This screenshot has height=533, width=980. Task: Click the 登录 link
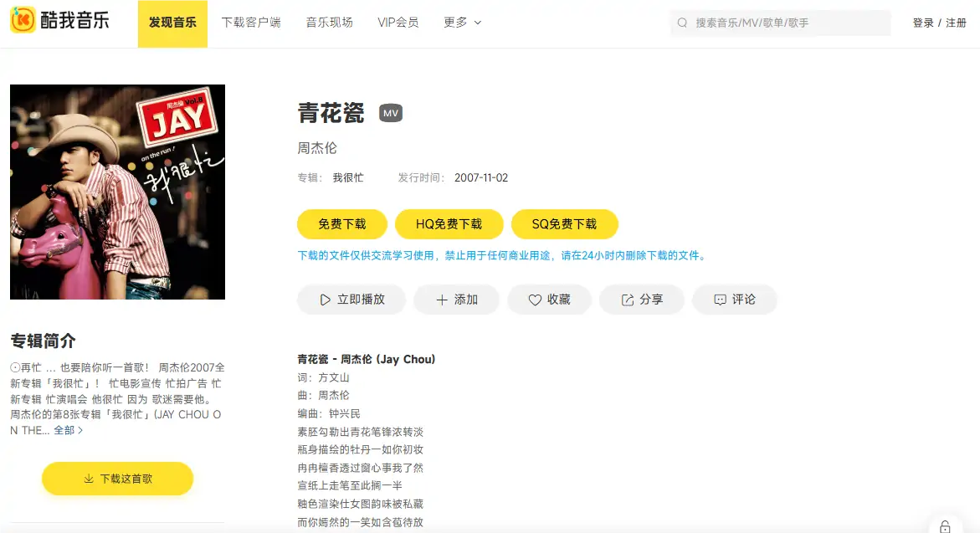[923, 23]
